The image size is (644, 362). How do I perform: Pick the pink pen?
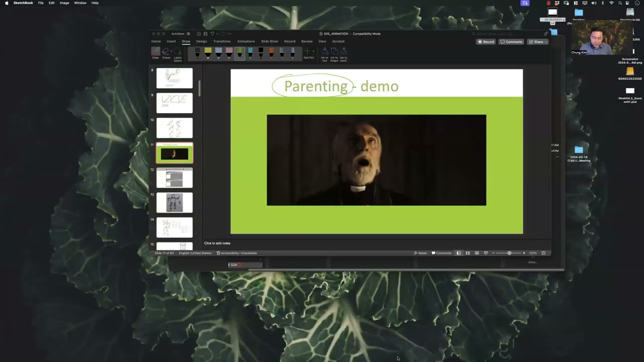pyautogui.click(x=229, y=53)
